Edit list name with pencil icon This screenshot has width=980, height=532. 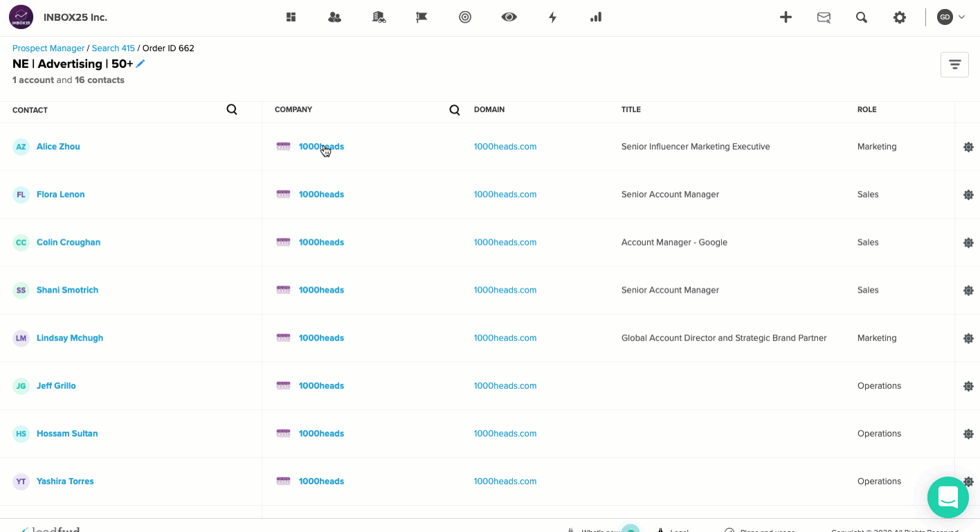pos(140,64)
